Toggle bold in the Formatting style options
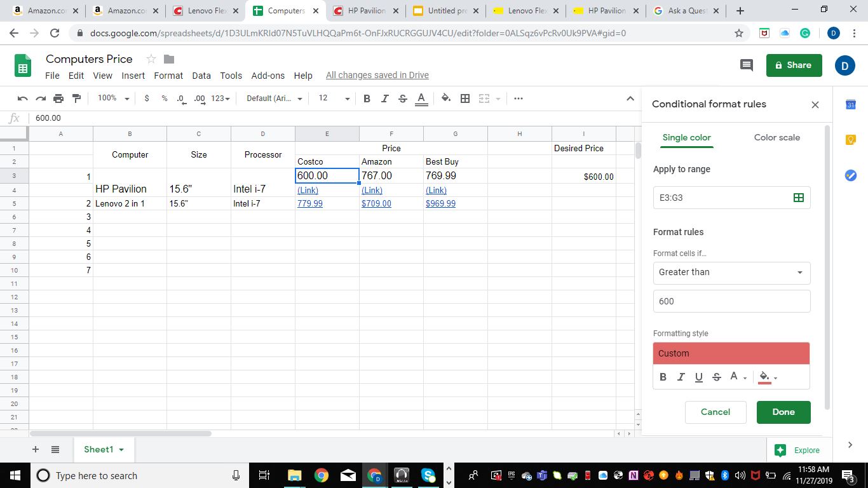 click(663, 377)
